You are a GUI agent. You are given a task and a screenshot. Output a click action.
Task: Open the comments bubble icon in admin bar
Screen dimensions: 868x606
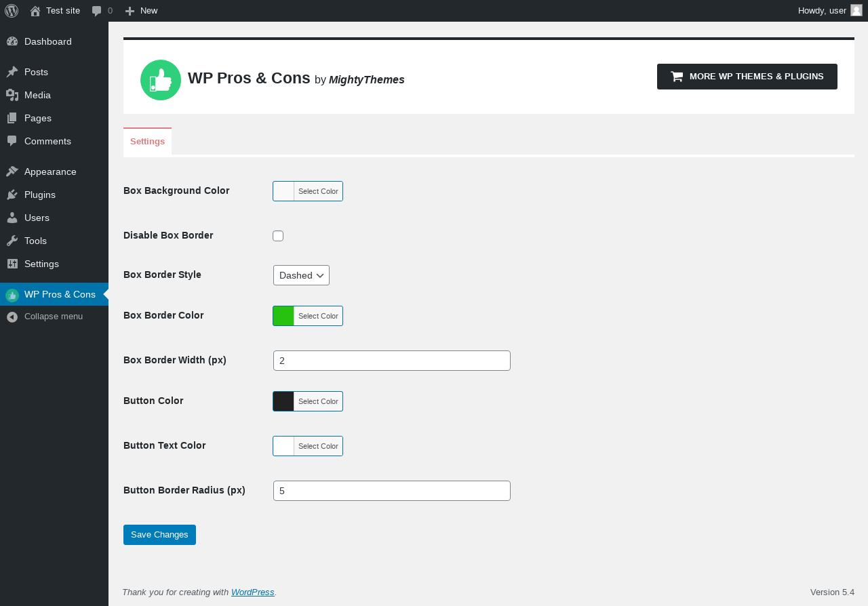97,11
